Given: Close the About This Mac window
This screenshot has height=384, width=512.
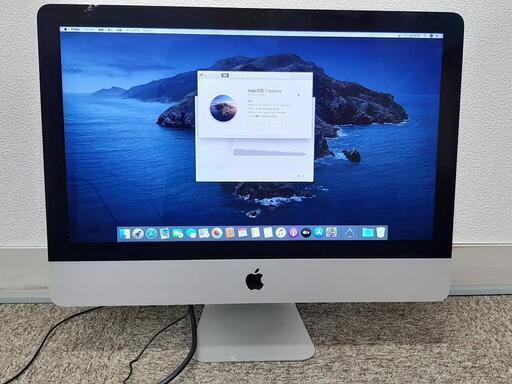Looking at the screenshot, I should coord(201,75).
